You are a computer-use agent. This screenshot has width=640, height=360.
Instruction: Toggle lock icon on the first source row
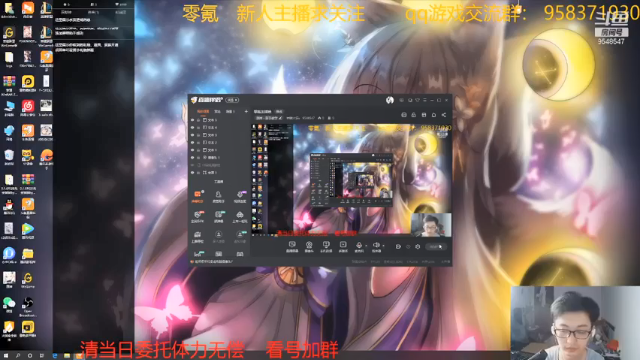[x=199, y=120]
